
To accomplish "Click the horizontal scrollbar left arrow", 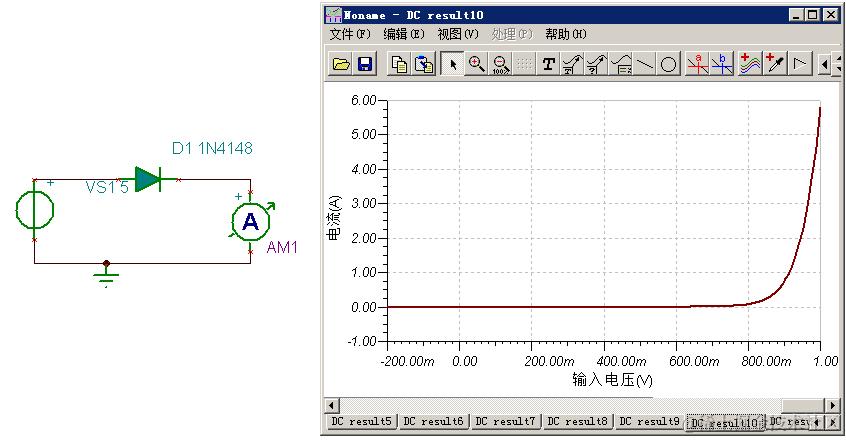I will (x=332, y=405).
